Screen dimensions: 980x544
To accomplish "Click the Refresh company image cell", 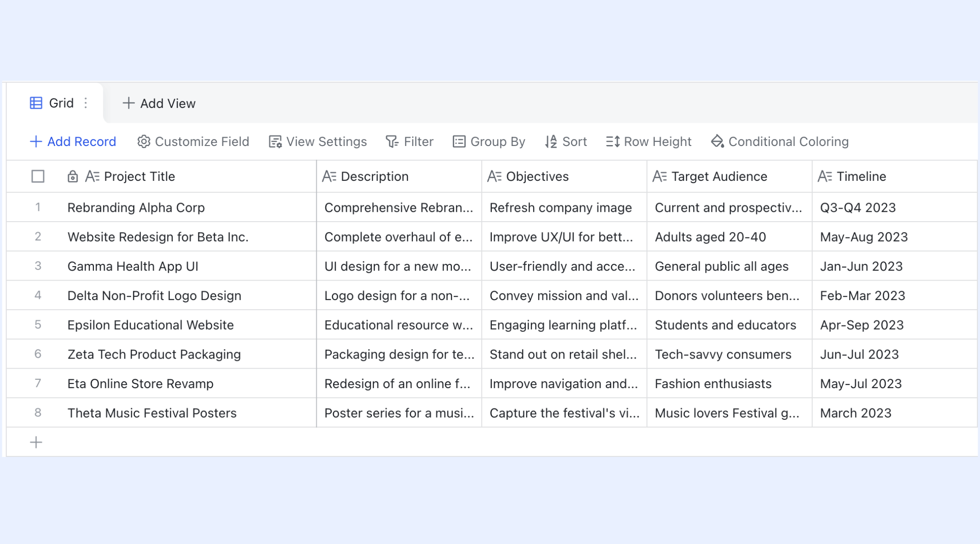I will click(x=564, y=207).
